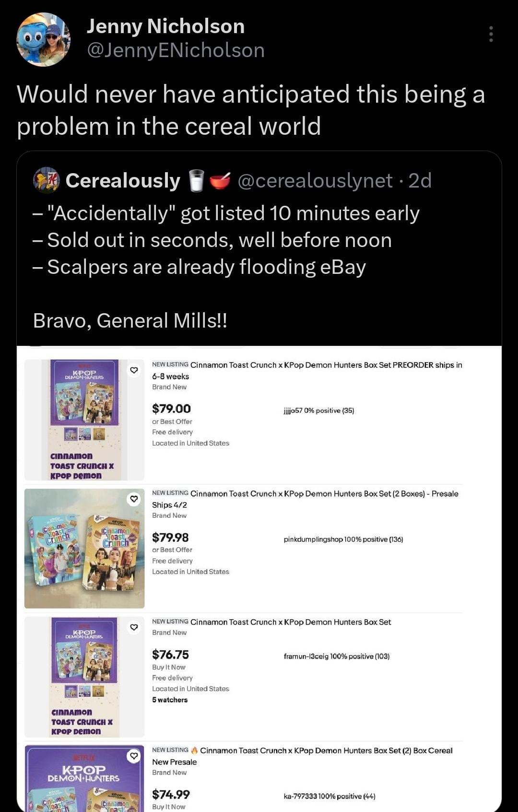Click the Jenny Nicholson display name
This screenshot has width=518, height=812.
165,26
